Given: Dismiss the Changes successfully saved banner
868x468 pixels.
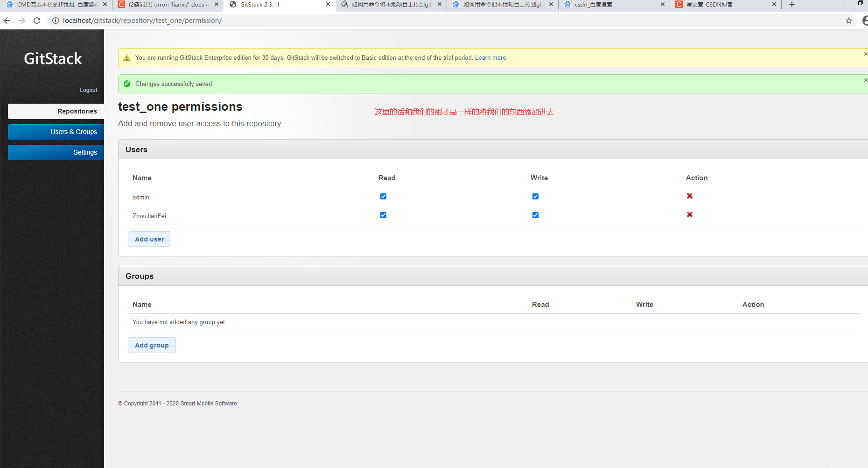Looking at the screenshot, I should (865, 80).
